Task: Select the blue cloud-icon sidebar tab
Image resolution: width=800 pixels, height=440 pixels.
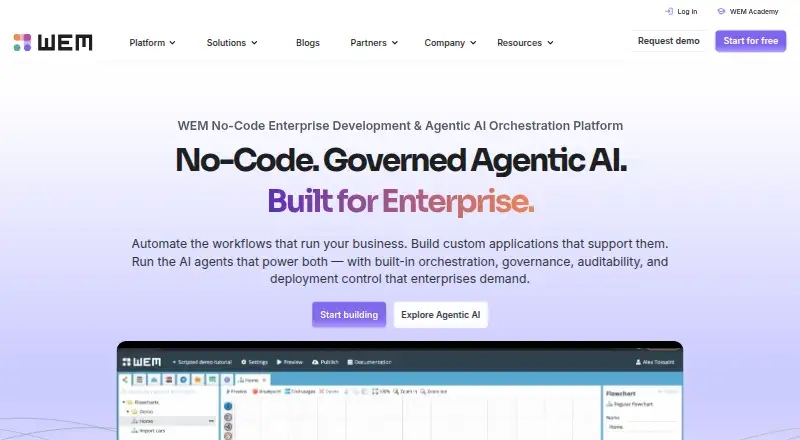Action: pyautogui.click(x=154, y=380)
